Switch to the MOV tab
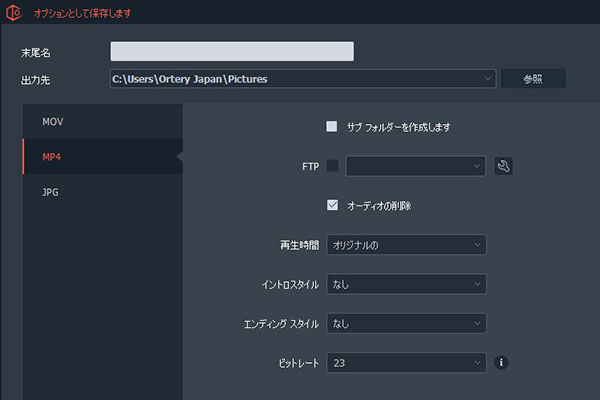This screenshot has height=400, width=600. click(x=53, y=121)
